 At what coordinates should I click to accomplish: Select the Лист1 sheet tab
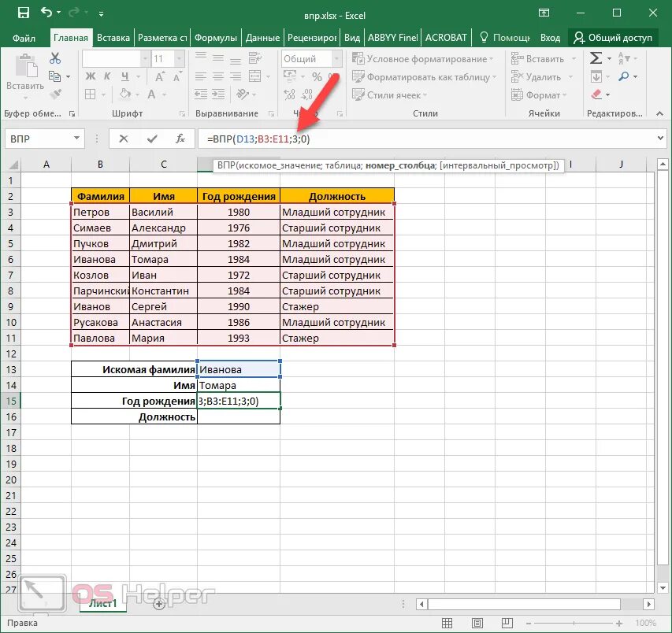(102, 603)
